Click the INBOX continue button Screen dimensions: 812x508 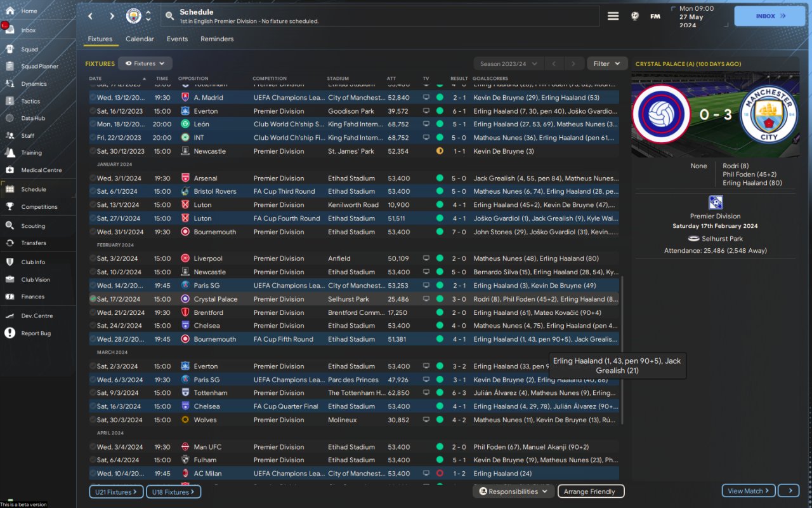(769, 16)
